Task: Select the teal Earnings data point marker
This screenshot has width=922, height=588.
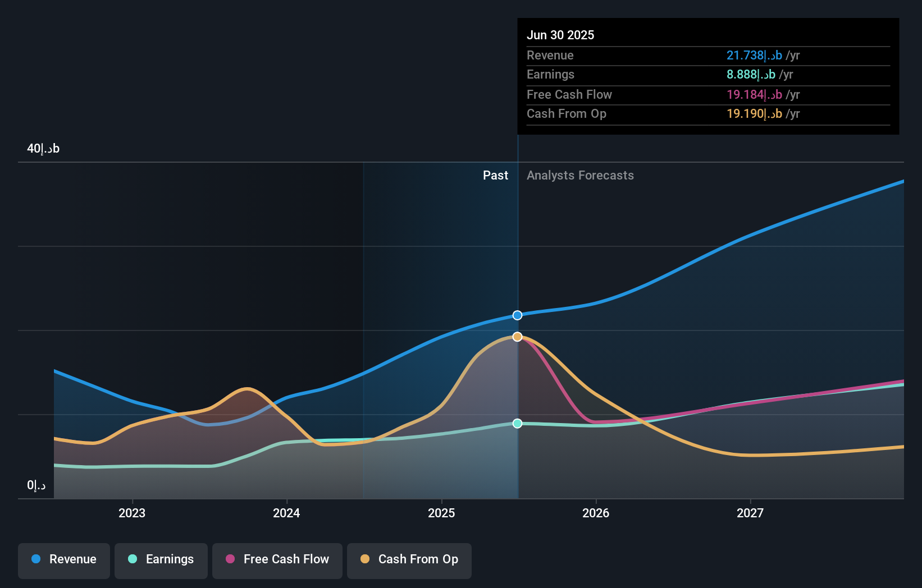Action: click(516, 424)
